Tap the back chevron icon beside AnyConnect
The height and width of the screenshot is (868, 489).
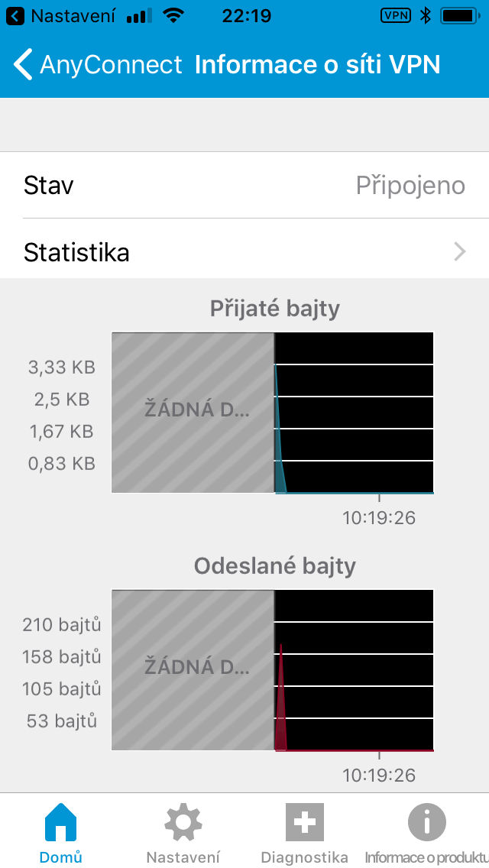point(24,65)
